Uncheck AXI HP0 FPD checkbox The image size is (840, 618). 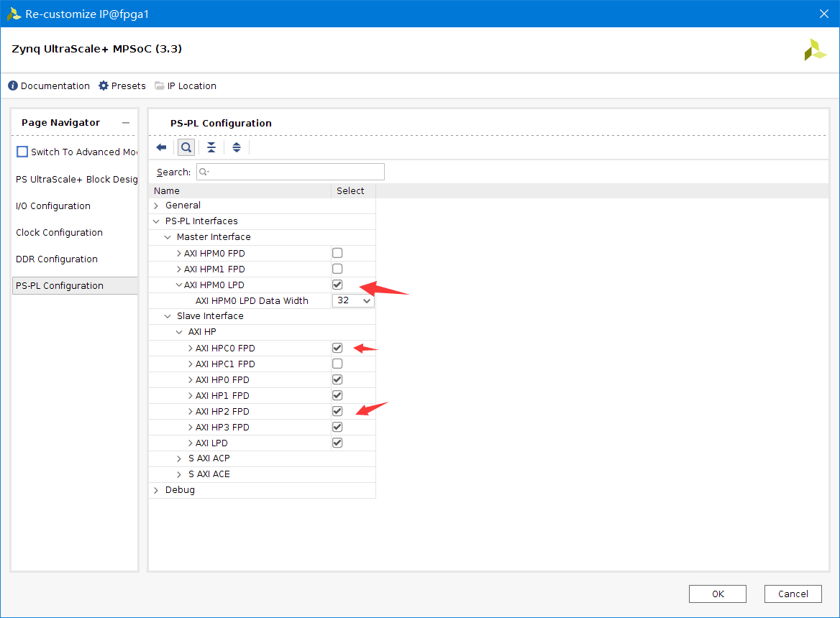337,379
